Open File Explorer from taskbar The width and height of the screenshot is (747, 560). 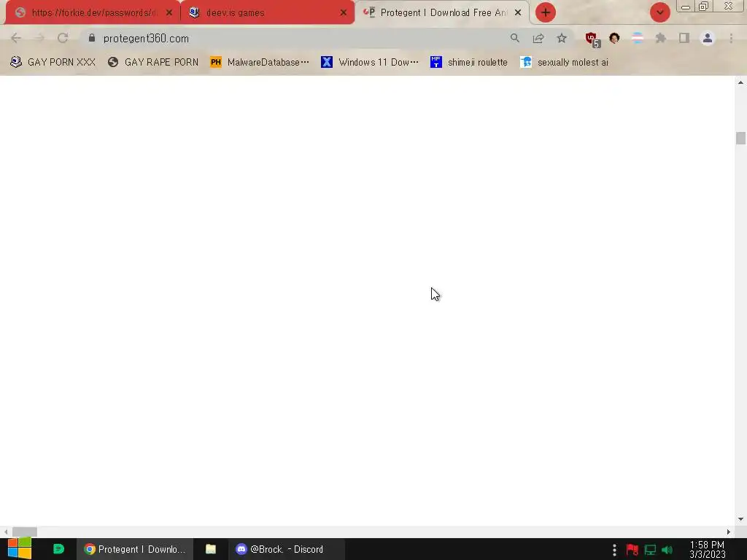[211, 549]
